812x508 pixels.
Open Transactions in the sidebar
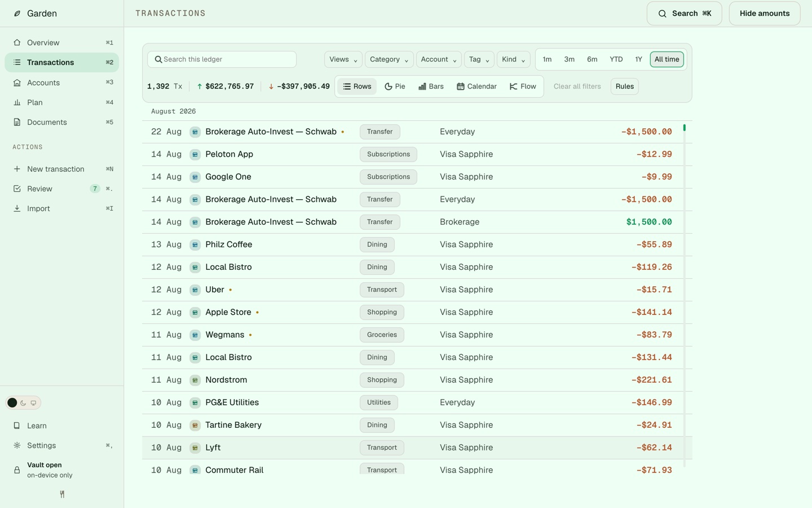pos(62,62)
